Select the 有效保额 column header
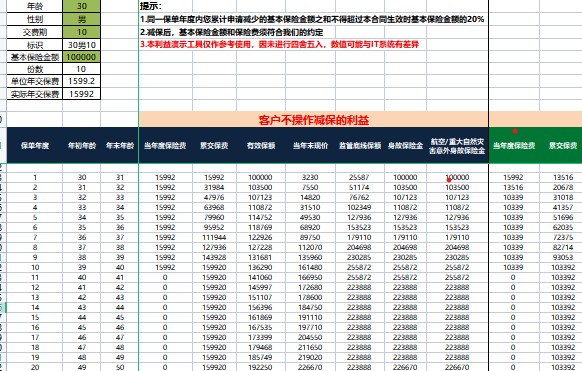The image size is (582, 371). (x=261, y=145)
